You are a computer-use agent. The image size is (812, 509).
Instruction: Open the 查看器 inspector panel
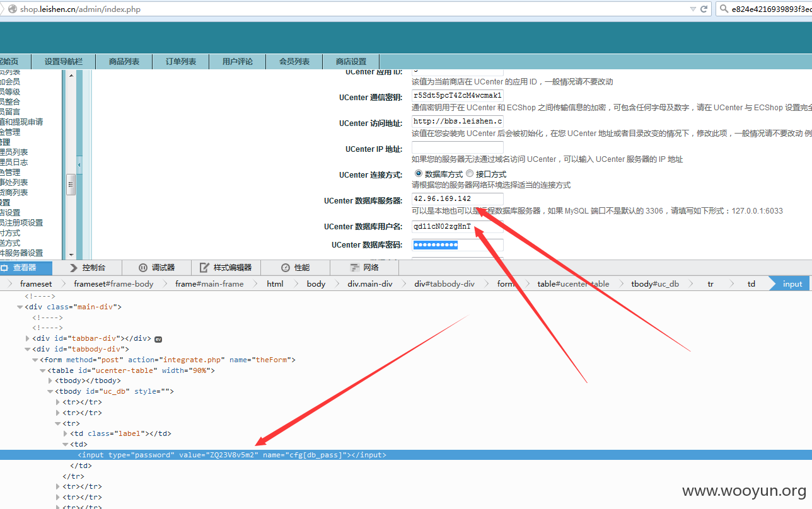(26, 268)
